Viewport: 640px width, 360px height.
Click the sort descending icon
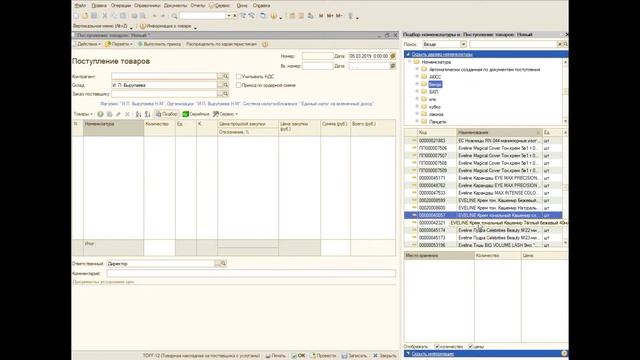[148, 114]
